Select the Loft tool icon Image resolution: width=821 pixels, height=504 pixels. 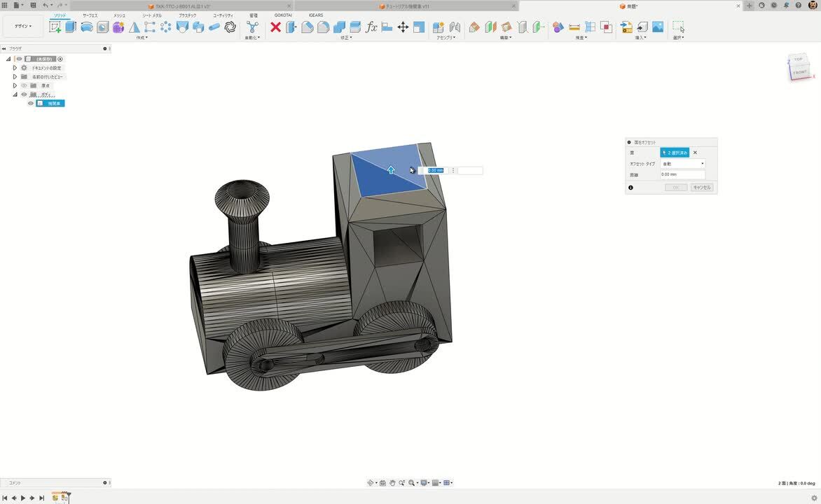[181, 27]
